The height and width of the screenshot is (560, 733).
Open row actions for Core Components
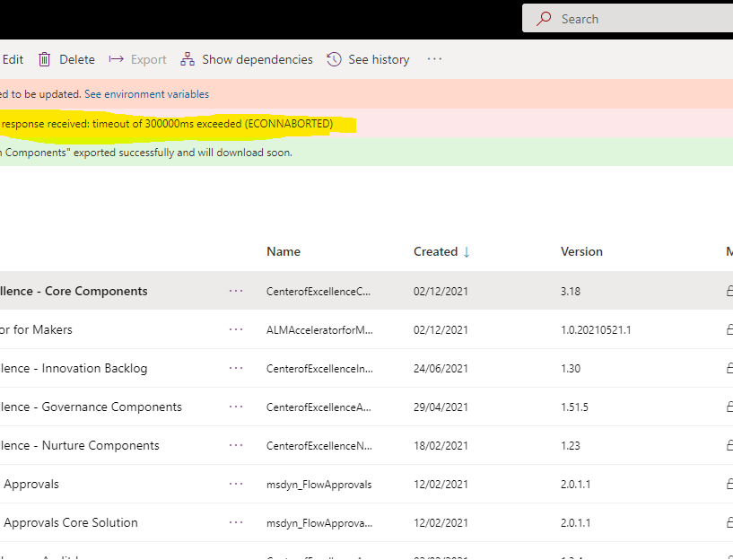coord(236,291)
